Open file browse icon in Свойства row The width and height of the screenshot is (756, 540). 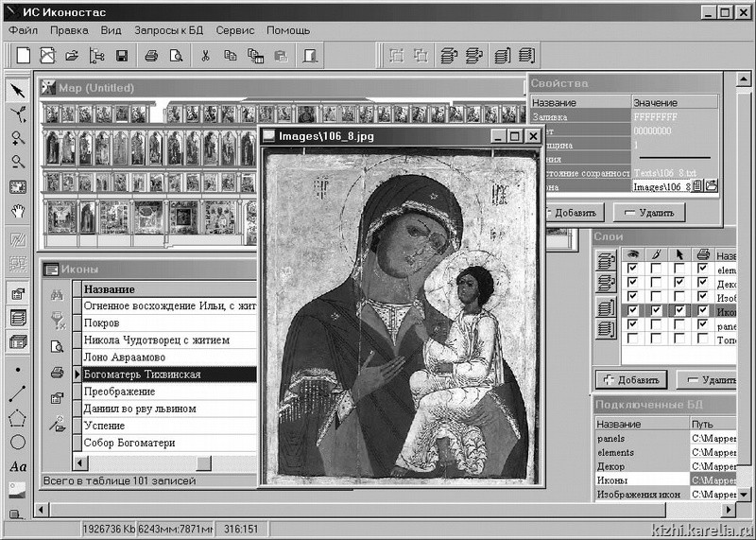(x=711, y=186)
